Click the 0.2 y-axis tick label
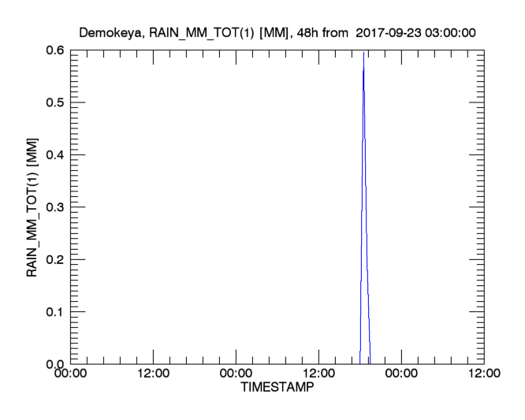The width and height of the screenshot is (525, 420). [x=55, y=259]
